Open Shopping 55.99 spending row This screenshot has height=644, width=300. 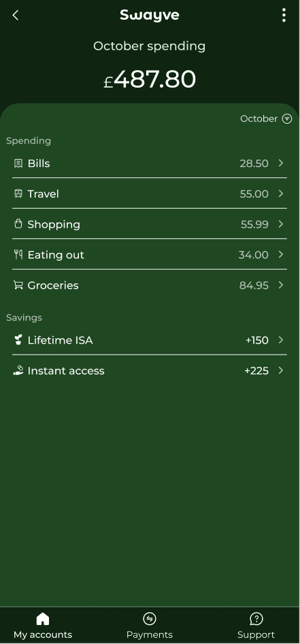click(150, 224)
